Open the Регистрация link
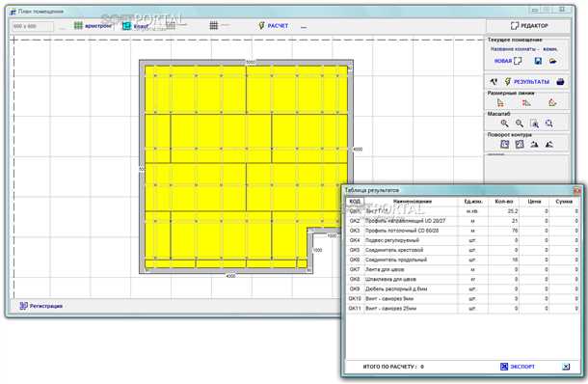588x384 pixels. click(40, 306)
